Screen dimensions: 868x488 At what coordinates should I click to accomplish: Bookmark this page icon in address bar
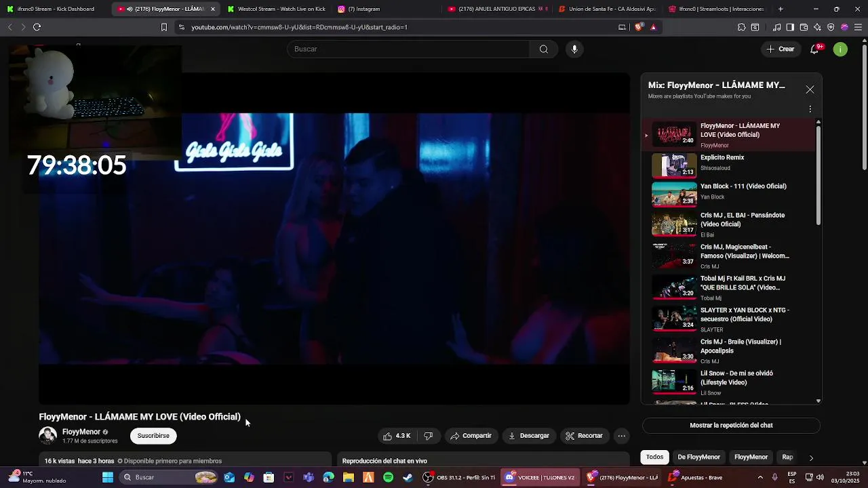click(x=163, y=27)
